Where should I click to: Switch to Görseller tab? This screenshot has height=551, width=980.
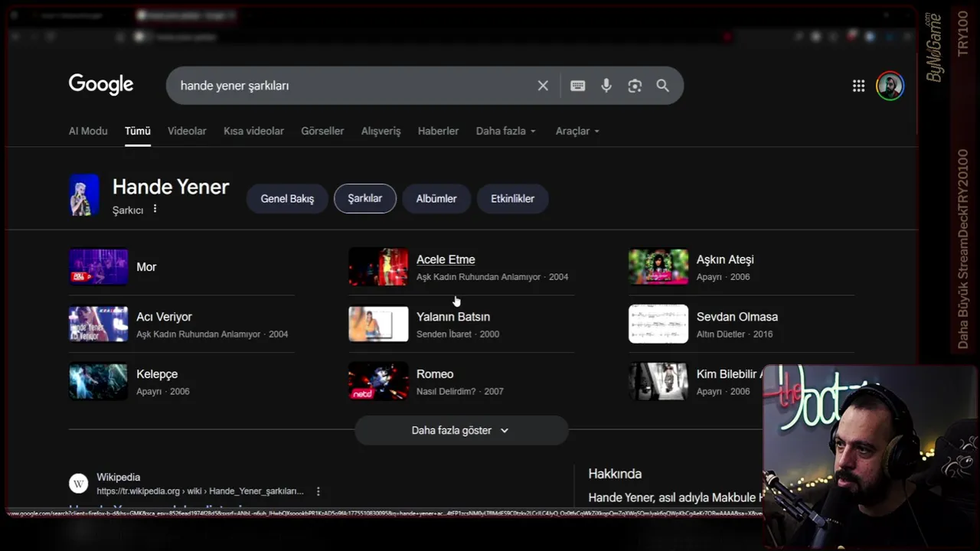point(322,131)
